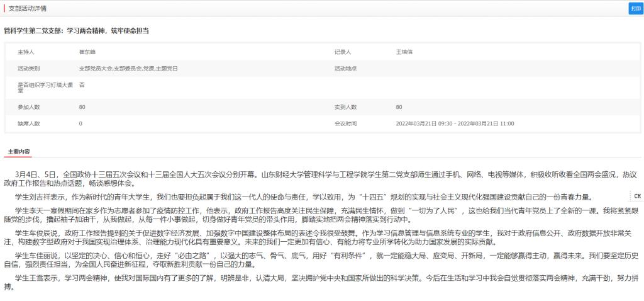Click the meeting time range 2022年03月21日
Image resolution: width=644 pixels, height=301 pixels.
[x=455, y=123]
